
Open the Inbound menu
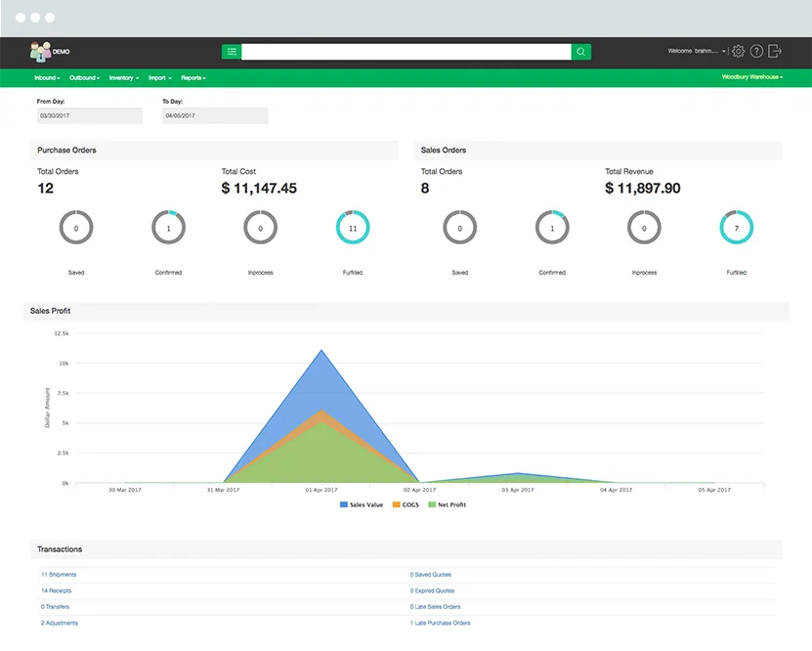click(47, 77)
